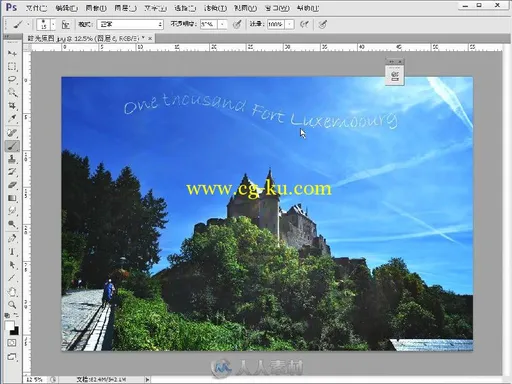Select the Eraser tool
Viewport: 512px width, 384px height.
(x=12, y=185)
